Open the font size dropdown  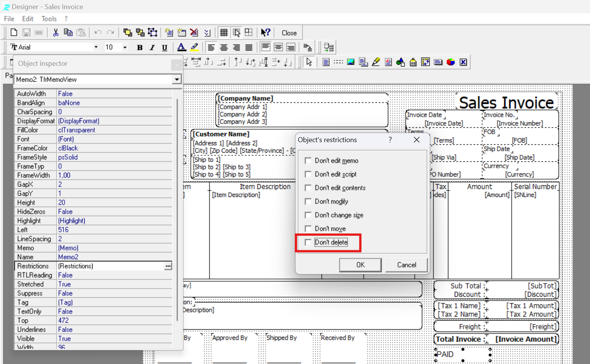tap(125, 47)
